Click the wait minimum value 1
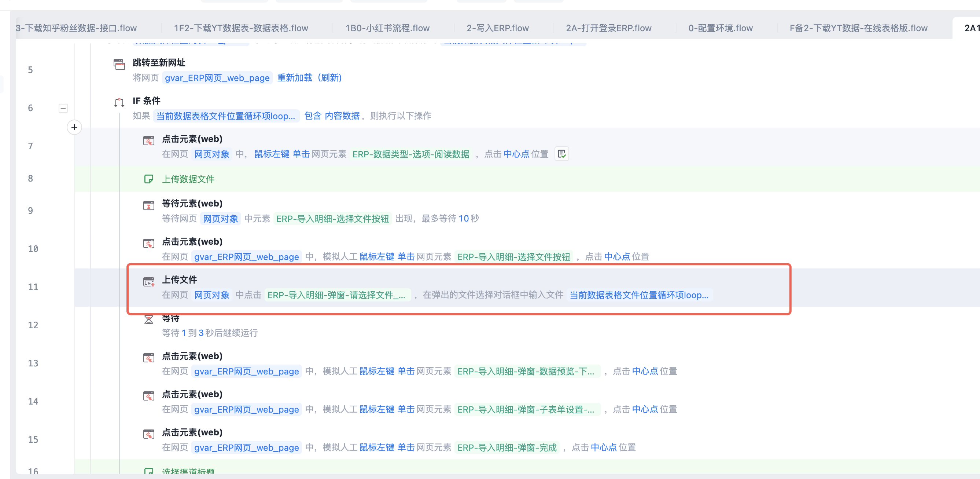This screenshot has width=980, height=479. tap(184, 333)
